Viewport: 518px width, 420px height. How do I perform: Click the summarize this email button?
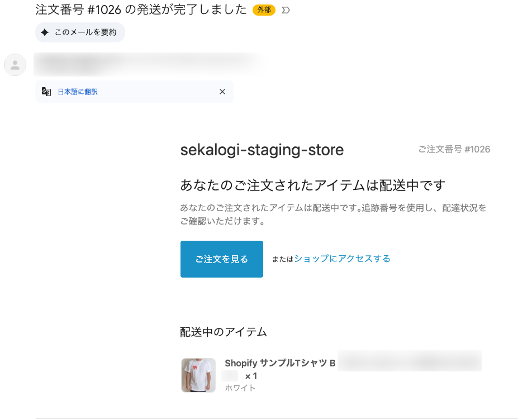click(x=80, y=32)
